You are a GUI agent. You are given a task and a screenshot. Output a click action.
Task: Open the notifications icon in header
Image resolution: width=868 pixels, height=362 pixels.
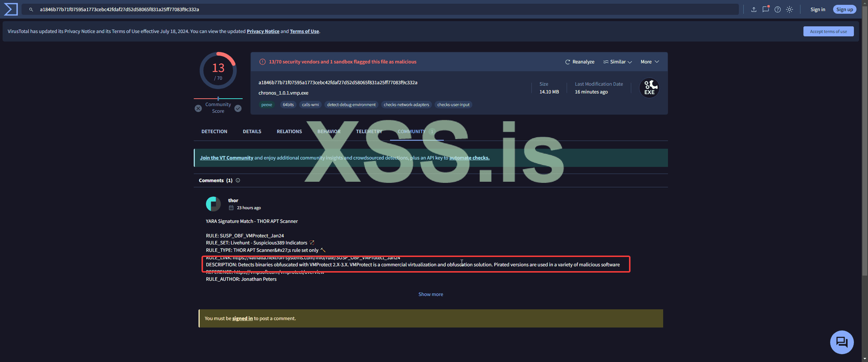(766, 9)
